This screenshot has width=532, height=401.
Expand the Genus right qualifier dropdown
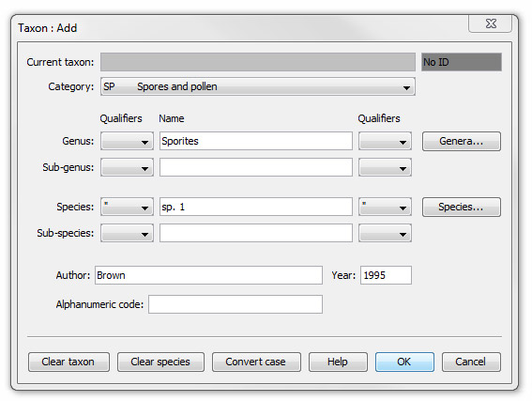385,141
